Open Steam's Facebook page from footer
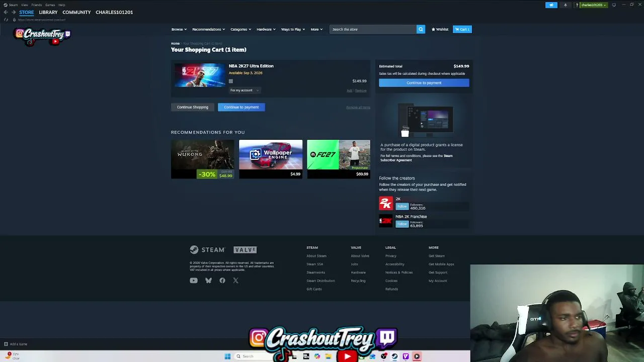The width and height of the screenshot is (644, 362). coord(222,281)
